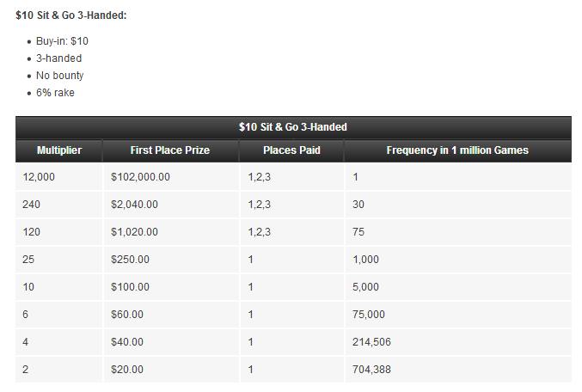Select the frequency value 5,000
The width and height of the screenshot is (582, 392).
[x=365, y=287]
